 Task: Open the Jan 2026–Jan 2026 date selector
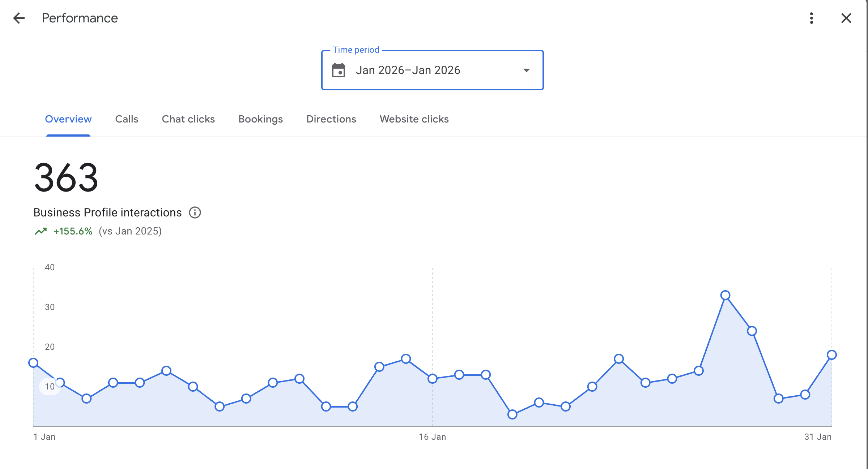point(408,70)
